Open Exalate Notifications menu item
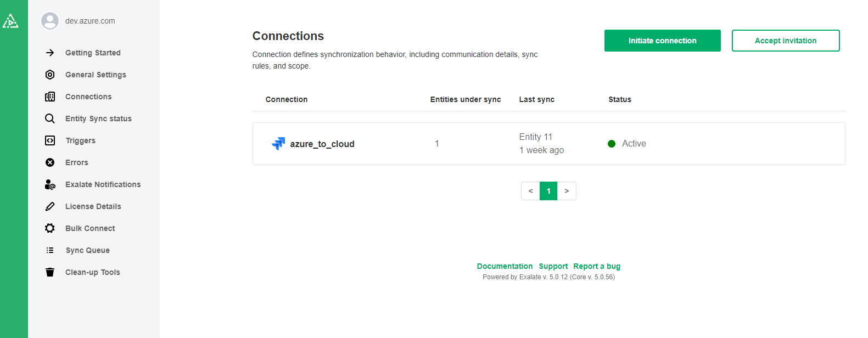This screenshot has width=868, height=338. point(103,184)
